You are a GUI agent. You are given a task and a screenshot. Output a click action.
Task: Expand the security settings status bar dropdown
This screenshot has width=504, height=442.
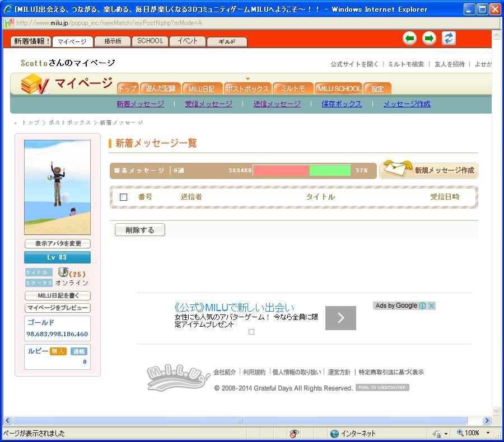coord(446,434)
